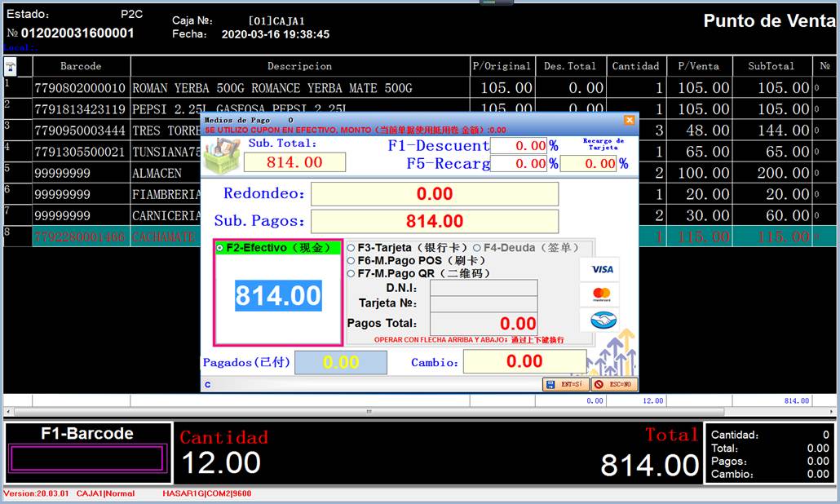Click the VISA card logo

[x=603, y=269]
